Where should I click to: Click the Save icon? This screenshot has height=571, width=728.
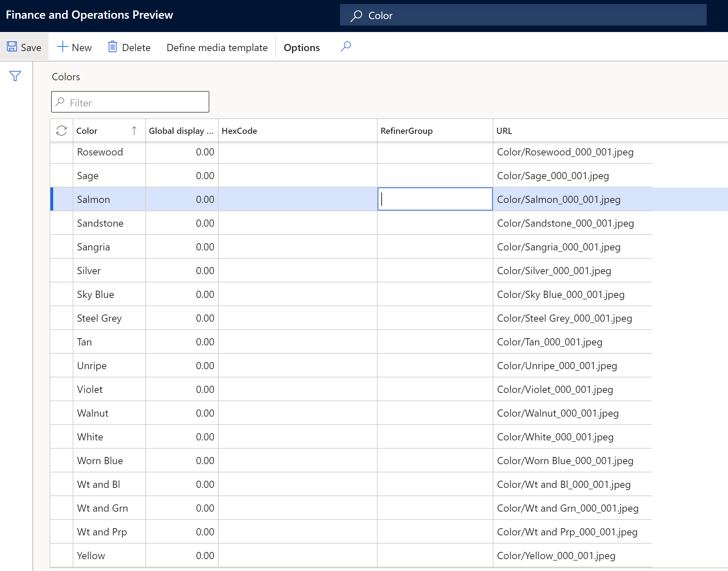pos(11,47)
